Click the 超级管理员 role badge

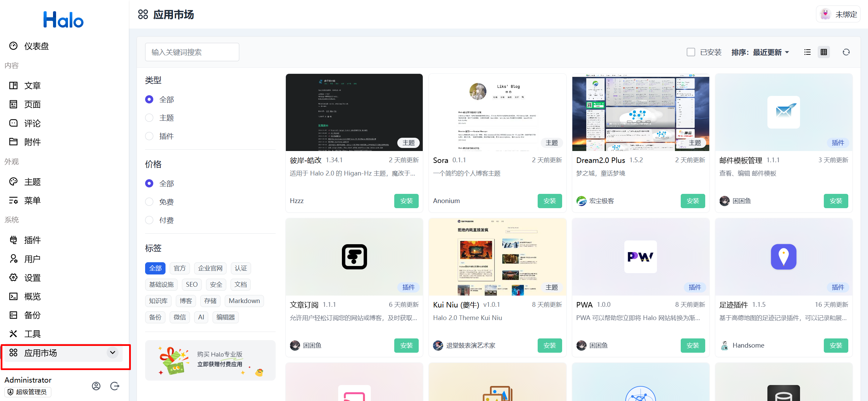click(x=28, y=392)
